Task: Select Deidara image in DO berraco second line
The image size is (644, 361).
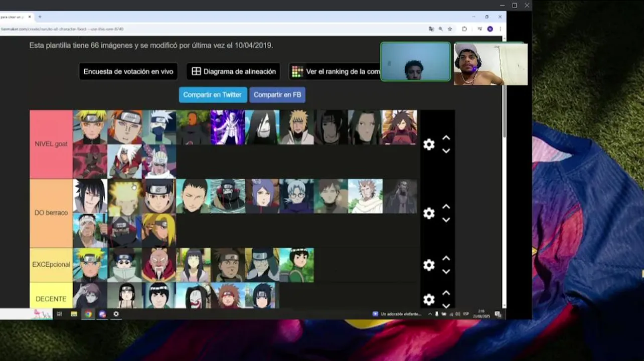Action: [x=159, y=230]
